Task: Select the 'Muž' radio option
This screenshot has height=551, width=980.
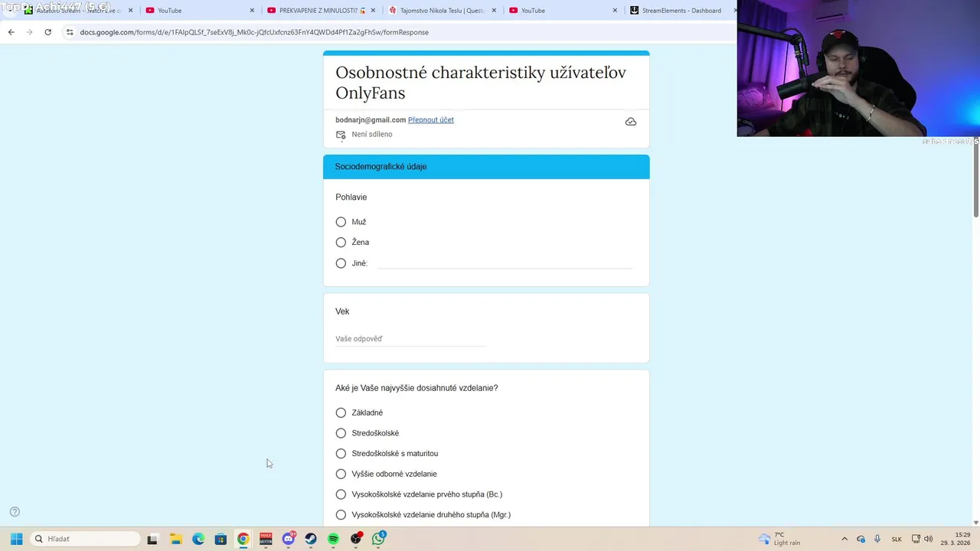Action: click(341, 222)
